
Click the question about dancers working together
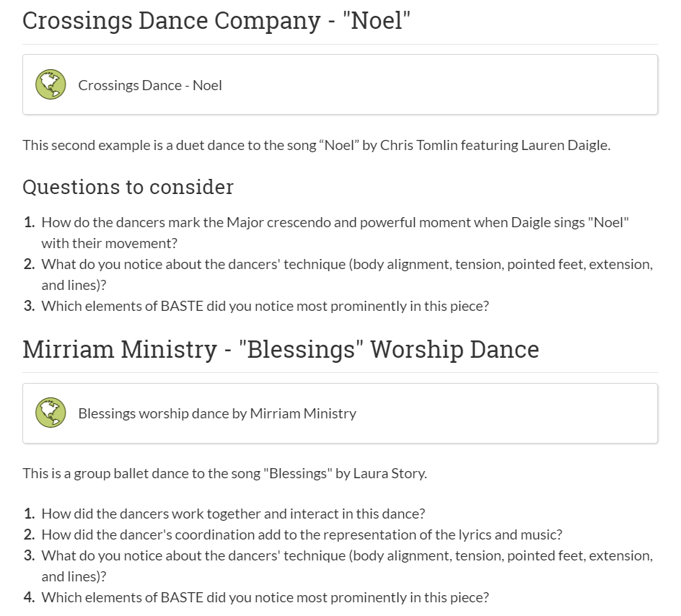click(x=233, y=514)
